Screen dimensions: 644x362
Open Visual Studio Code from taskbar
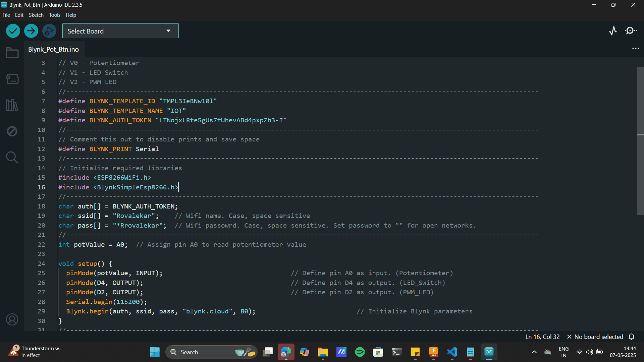(452, 352)
